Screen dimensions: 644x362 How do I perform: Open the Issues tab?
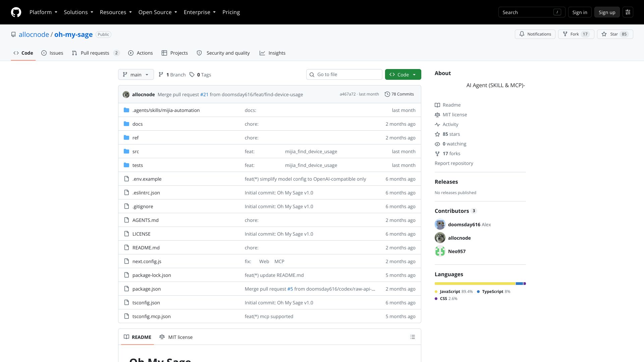52,53
